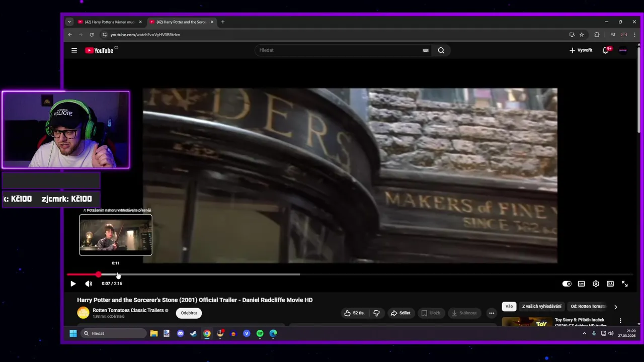Dislike the video with thumbs down
The height and width of the screenshot is (362, 644).
(x=376, y=313)
